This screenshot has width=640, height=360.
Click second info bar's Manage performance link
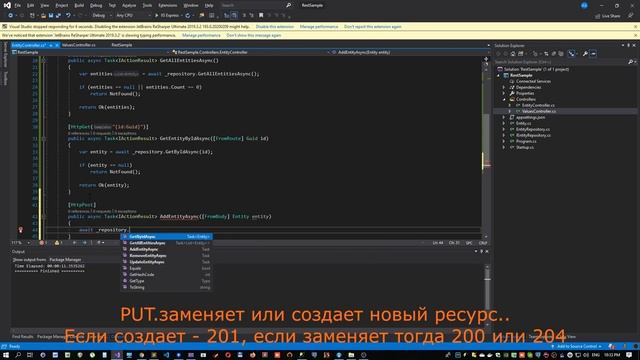(201, 36)
